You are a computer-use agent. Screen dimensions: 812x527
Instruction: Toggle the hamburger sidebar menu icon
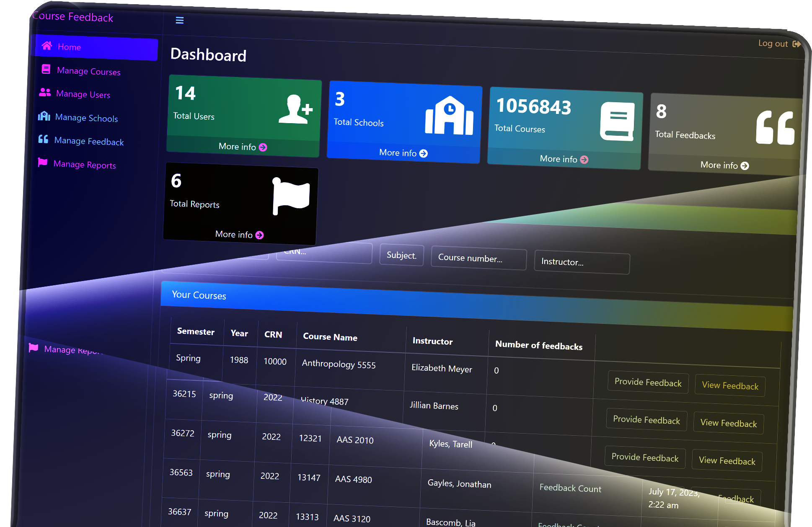(179, 20)
